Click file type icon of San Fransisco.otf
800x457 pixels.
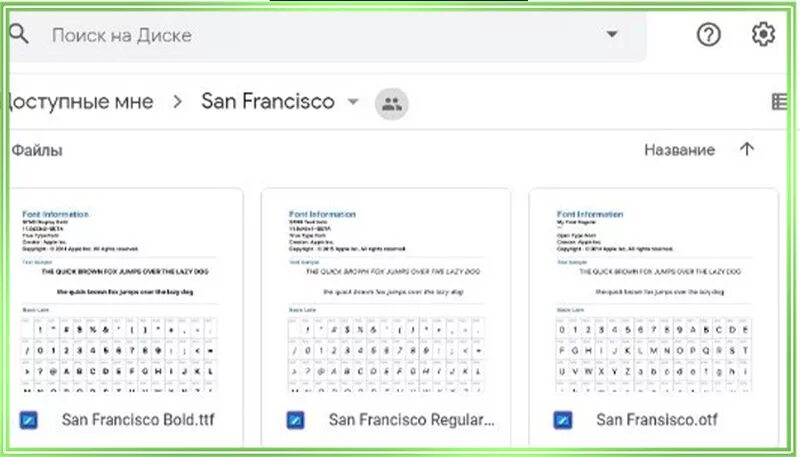tap(563, 420)
